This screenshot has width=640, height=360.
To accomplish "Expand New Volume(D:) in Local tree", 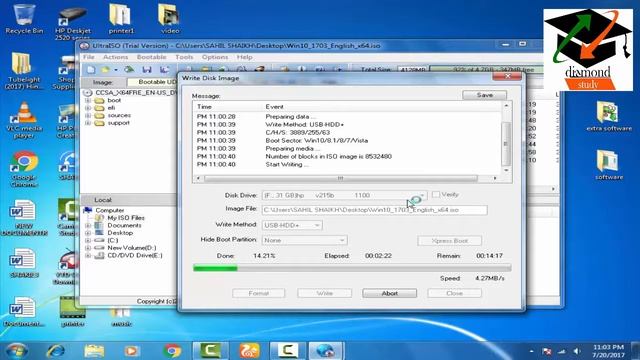I will point(88,248).
